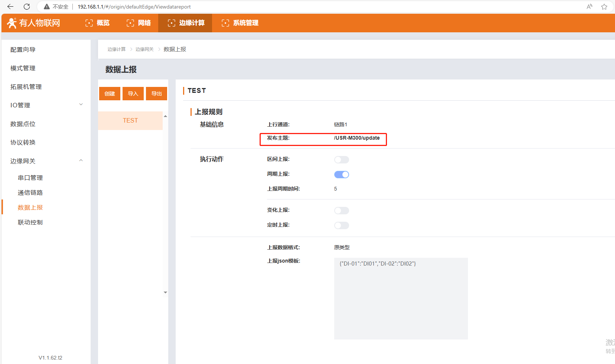Click the read aloud icon in address bar
The height and width of the screenshot is (364, 615).
589,7
